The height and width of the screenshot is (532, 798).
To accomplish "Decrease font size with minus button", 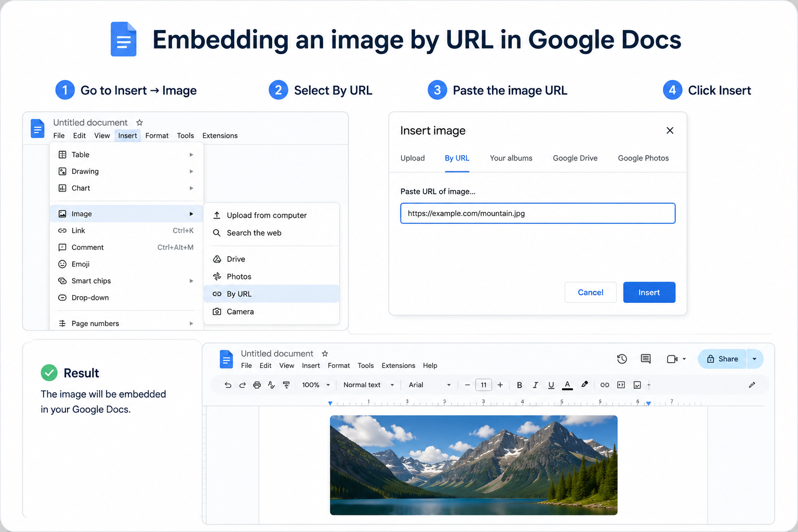I will coord(468,385).
